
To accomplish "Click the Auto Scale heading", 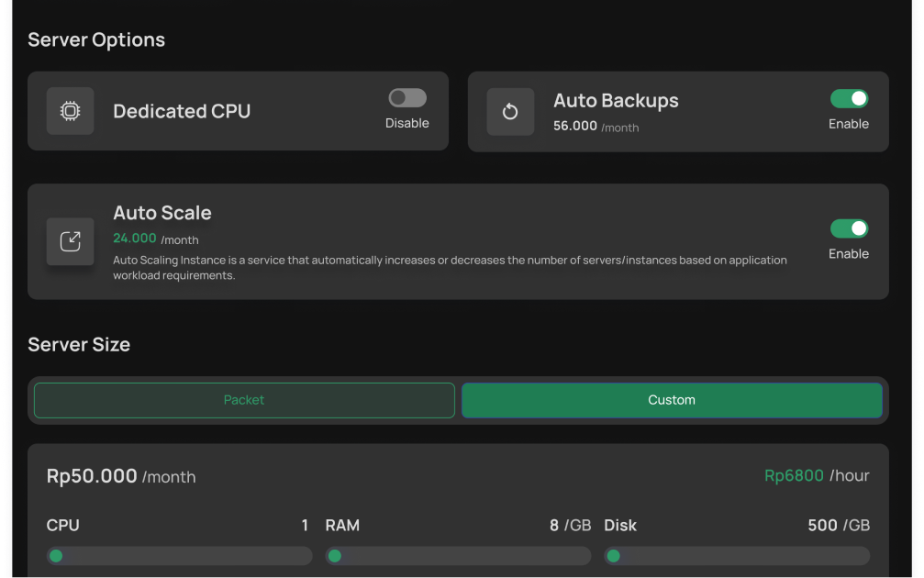I will click(x=162, y=213).
